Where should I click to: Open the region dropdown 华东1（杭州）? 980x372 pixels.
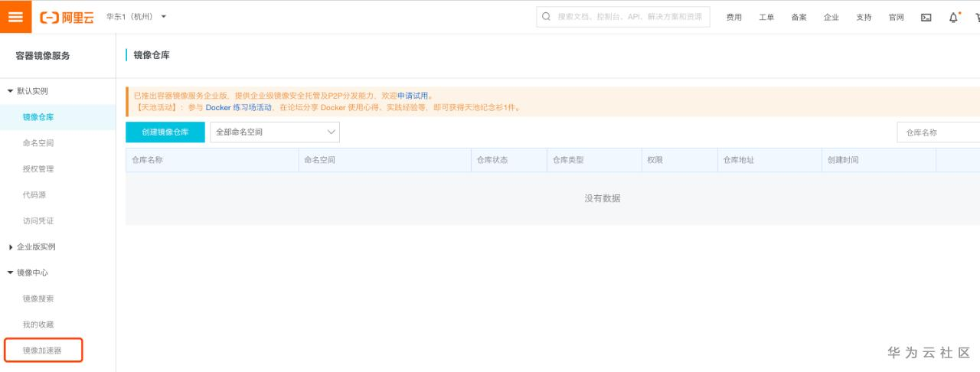coord(136,17)
